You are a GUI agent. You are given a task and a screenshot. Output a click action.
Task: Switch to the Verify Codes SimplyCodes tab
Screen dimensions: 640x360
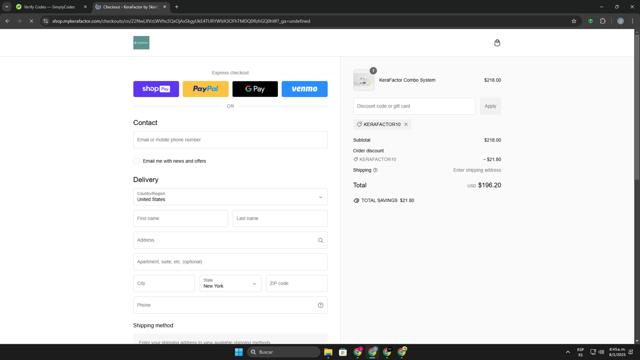point(49,7)
